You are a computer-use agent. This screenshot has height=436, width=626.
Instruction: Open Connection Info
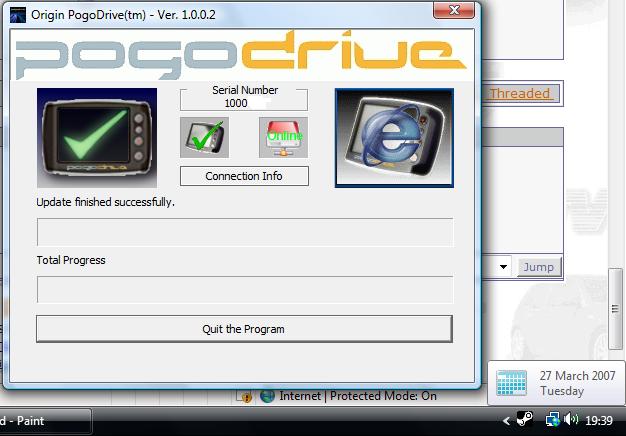coord(244,176)
